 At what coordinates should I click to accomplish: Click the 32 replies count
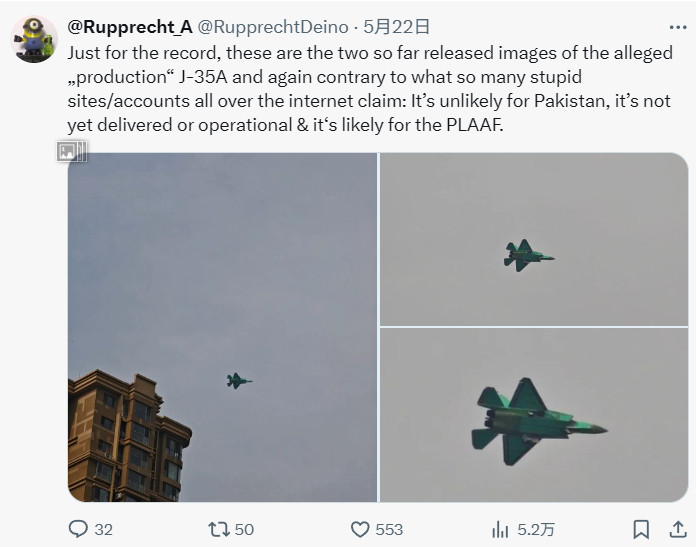(x=103, y=530)
